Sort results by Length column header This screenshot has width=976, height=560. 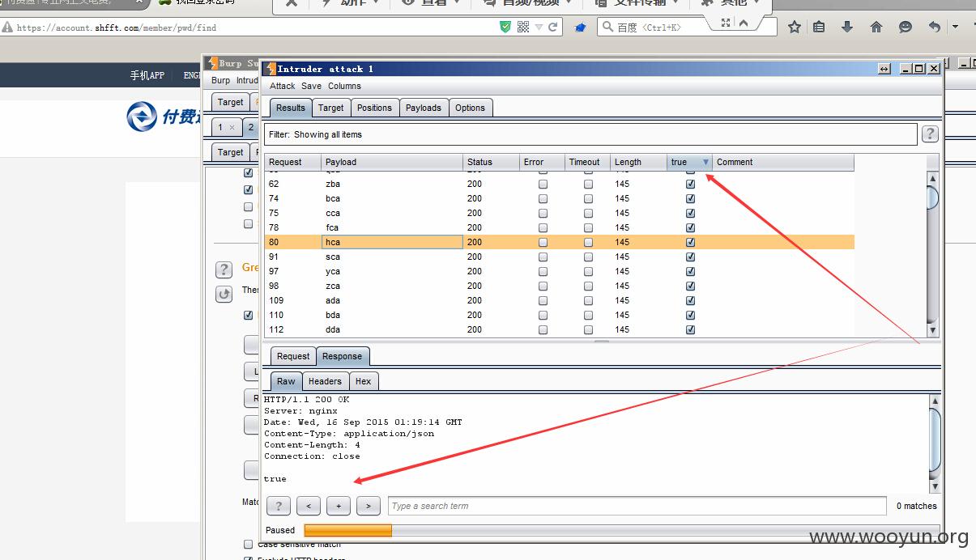click(x=638, y=162)
